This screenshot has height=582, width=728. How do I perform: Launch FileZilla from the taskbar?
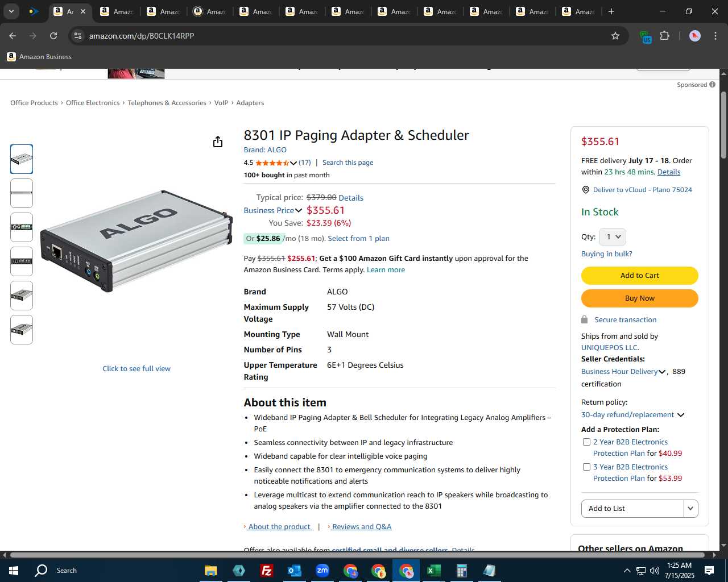pos(266,571)
